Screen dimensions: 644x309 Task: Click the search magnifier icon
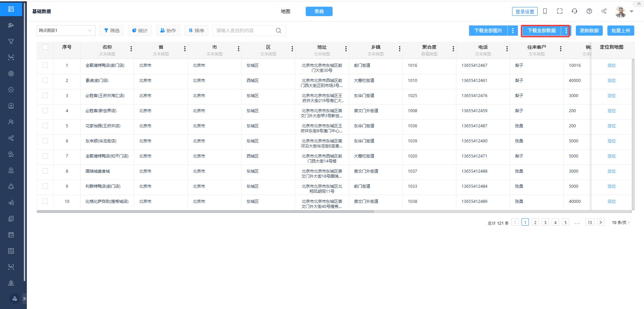pos(278,31)
